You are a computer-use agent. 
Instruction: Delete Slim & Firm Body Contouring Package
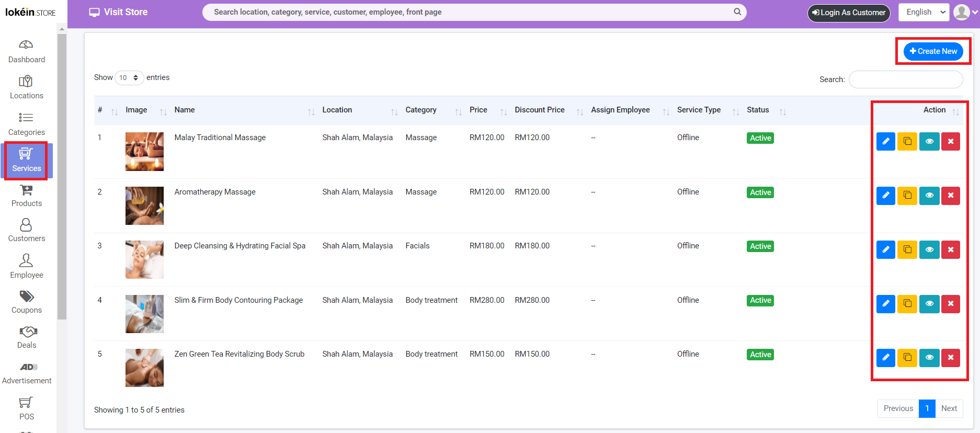click(x=951, y=304)
